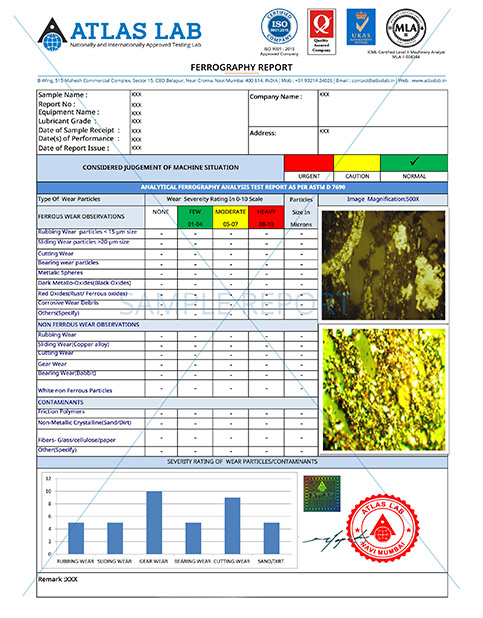Click the red URGENT color box

click(309, 163)
